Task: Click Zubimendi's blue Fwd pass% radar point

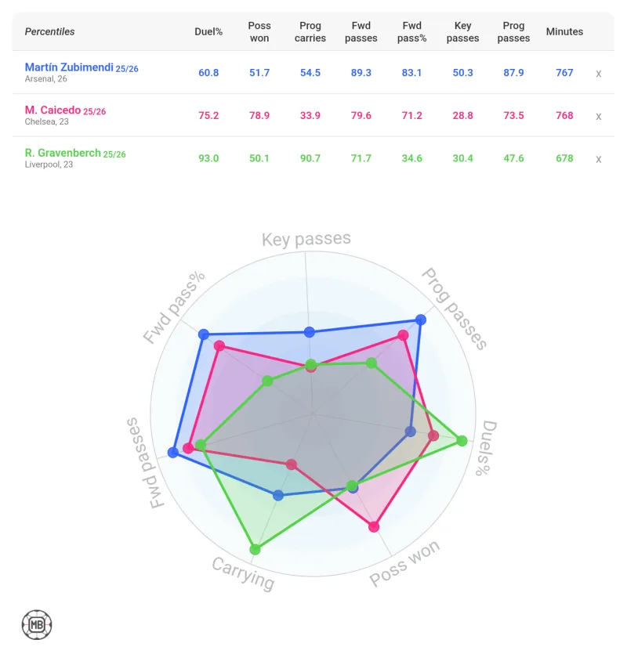Action: (x=205, y=334)
